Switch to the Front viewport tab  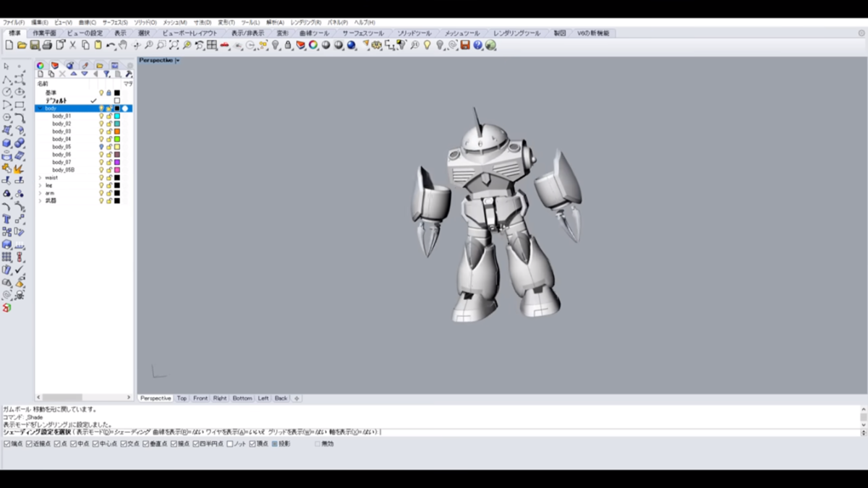[x=200, y=398]
